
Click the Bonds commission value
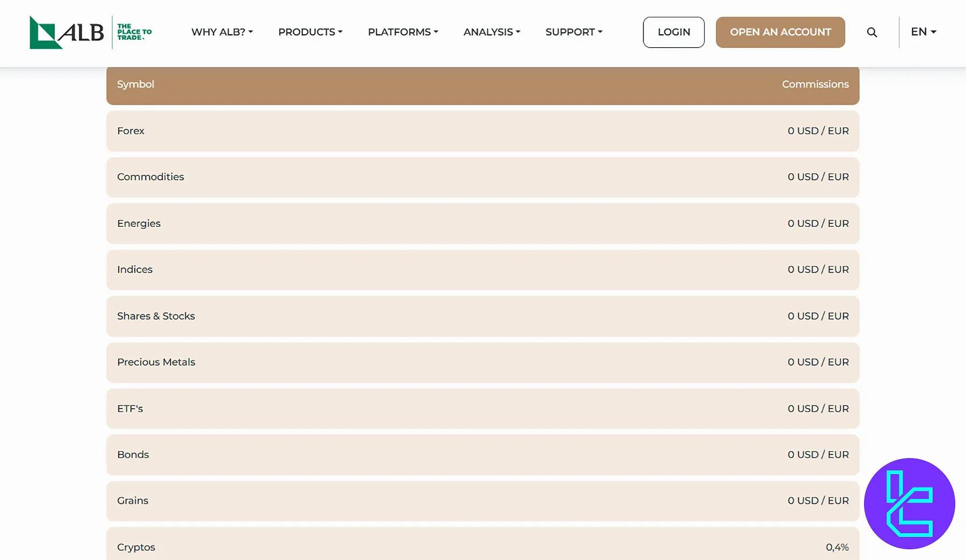tap(818, 455)
